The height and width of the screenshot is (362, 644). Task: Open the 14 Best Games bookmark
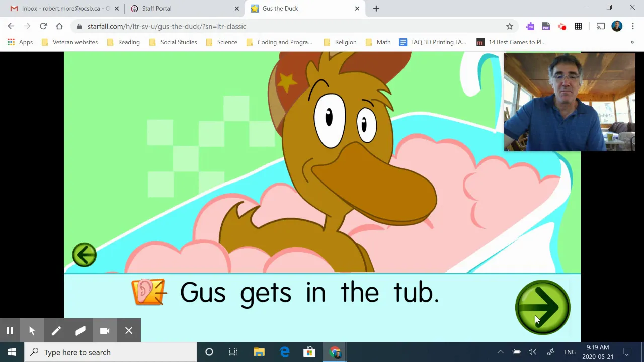tap(511, 42)
